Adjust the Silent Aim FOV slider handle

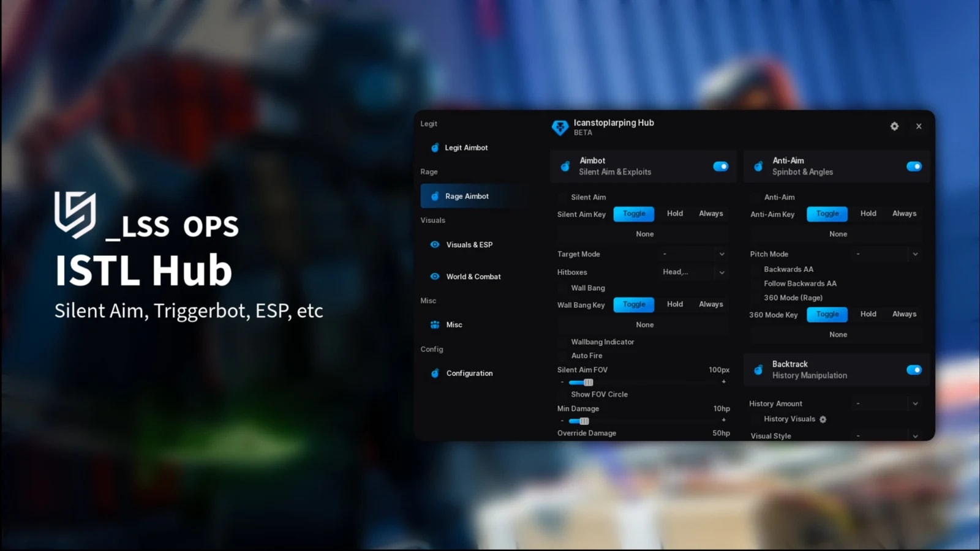[589, 382]
